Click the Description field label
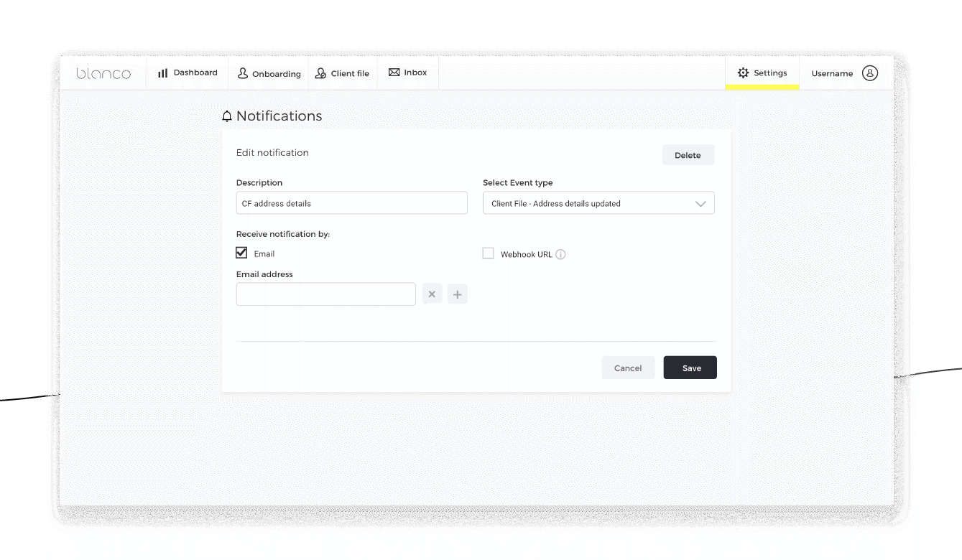Viewport: 962px width, 560px height. [259, 182]
